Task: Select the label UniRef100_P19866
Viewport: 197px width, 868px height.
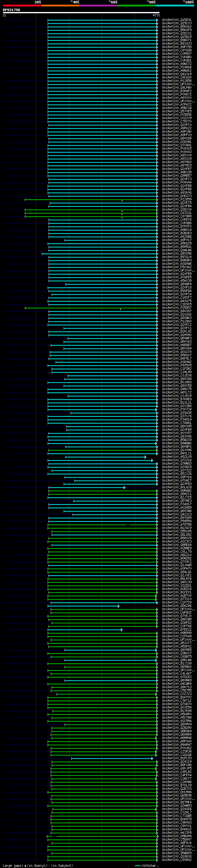Action: pyautogui.click(x=176, y=67)
